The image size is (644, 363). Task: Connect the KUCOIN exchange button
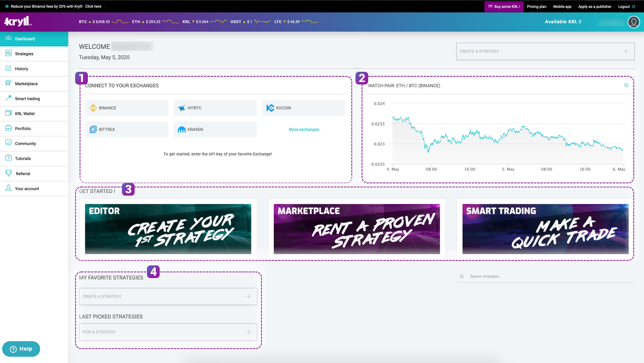coord(304,108)
